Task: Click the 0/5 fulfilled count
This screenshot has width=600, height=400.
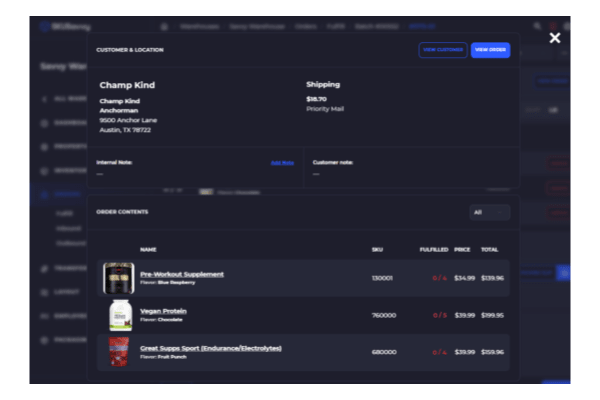Action: click(440, 315)
